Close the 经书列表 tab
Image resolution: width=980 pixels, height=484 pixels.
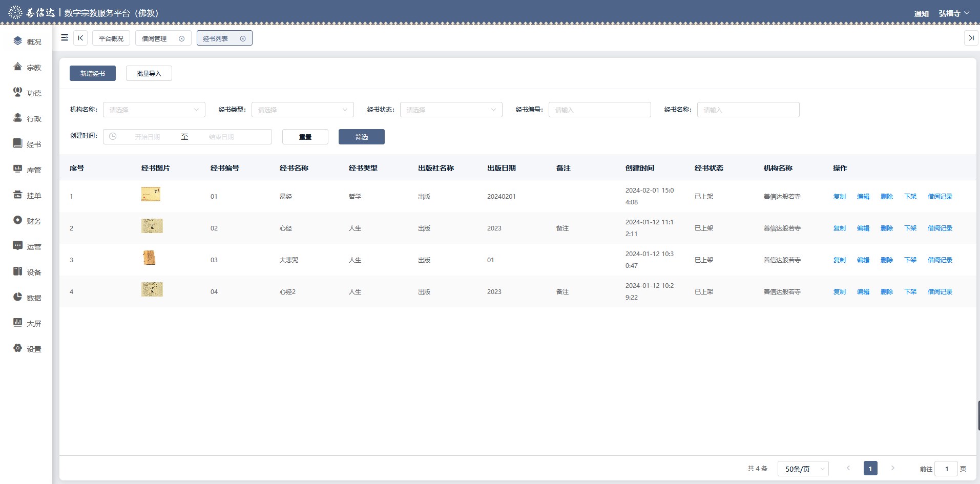coord(243,38)
